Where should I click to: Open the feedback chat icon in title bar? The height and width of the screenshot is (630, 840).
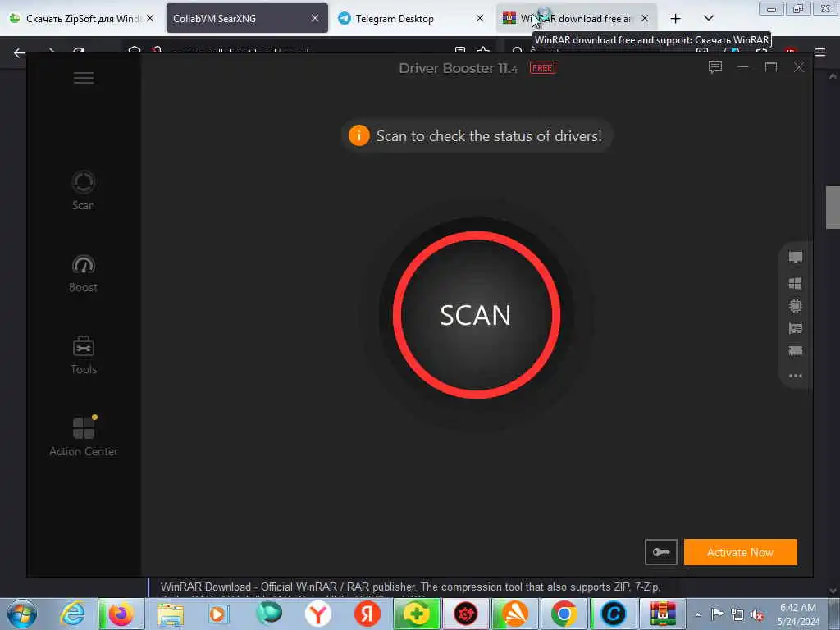(x=715, y=67)
